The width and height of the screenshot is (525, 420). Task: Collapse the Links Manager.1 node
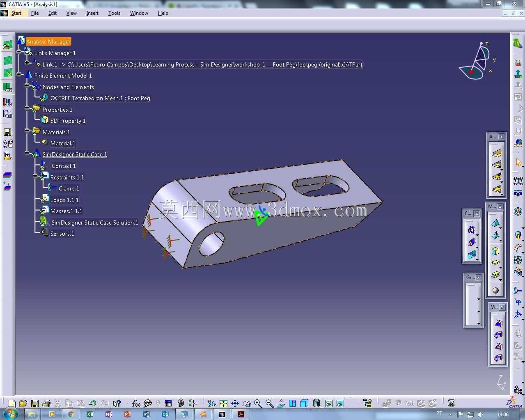coord(19,52)
